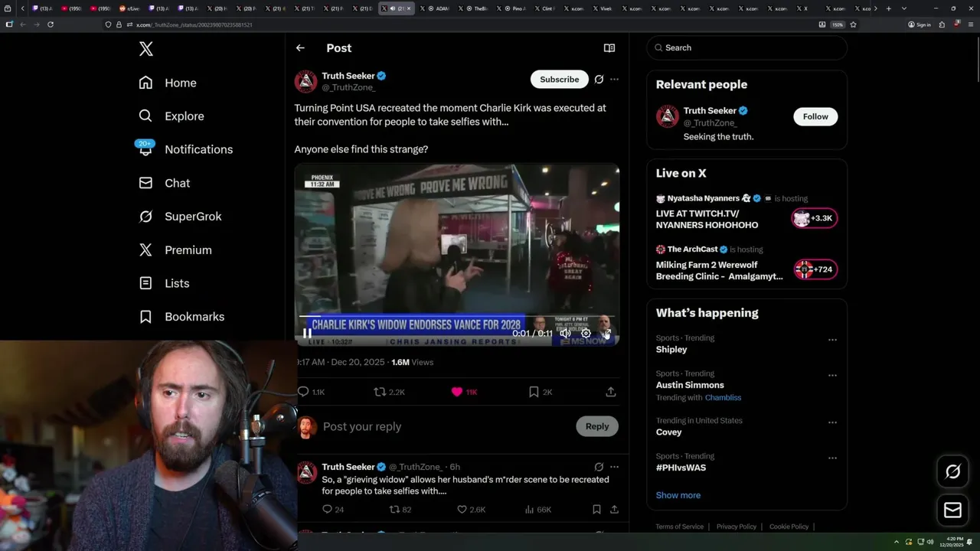Open the #PHIvsWAS trend

pyautogui.click(x=681, y=468)
